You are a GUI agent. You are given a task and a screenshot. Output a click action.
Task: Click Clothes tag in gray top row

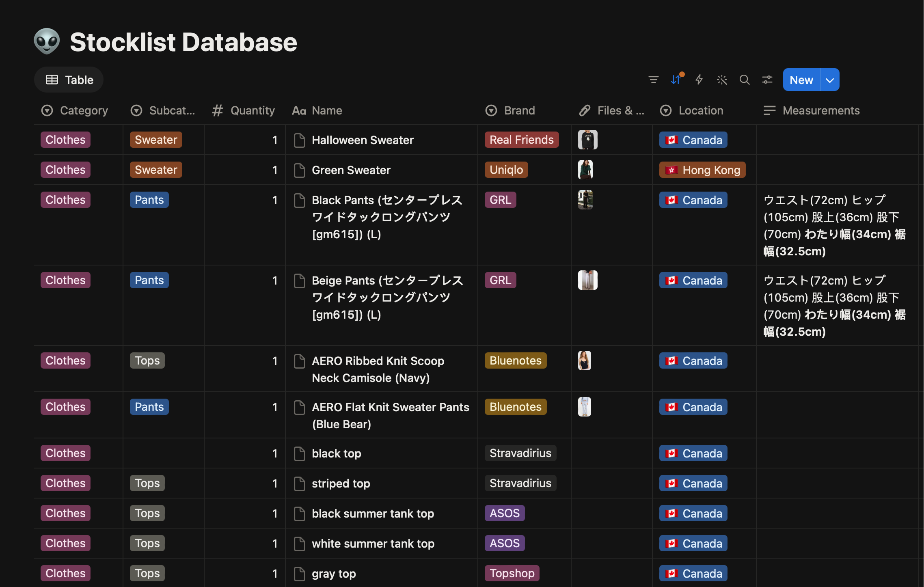click(65, 573)
